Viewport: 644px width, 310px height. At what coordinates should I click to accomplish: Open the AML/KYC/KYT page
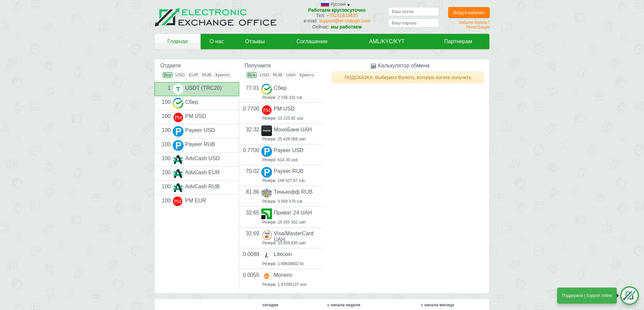[x=386, y=41]
